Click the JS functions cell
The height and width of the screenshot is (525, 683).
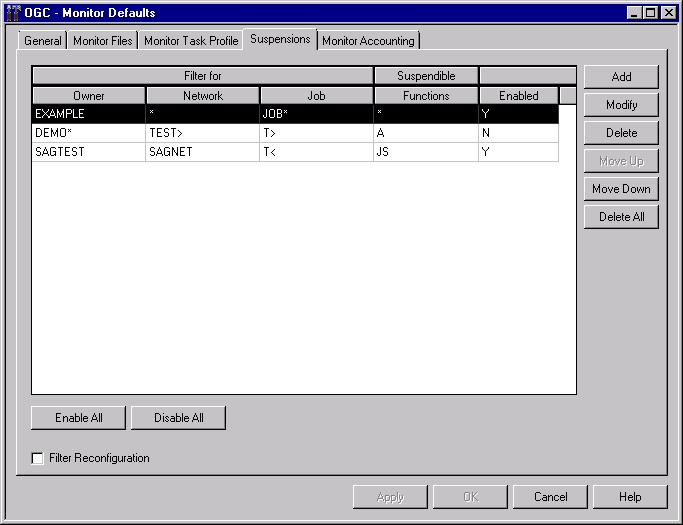(426, 152)
